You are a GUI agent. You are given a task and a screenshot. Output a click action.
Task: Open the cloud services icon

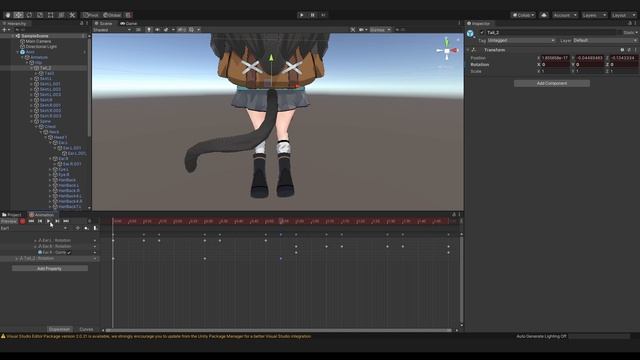pyautogui.click(x=544, y=15)
